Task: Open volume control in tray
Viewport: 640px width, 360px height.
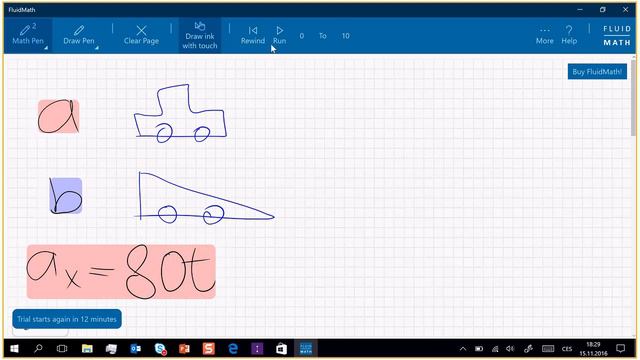Action: (510, 349)
